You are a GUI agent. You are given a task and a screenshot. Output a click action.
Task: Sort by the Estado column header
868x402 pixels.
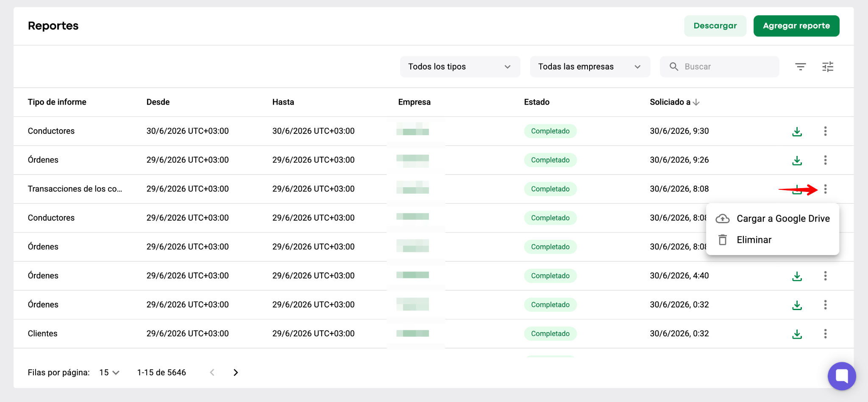click(x=537, y=102)
